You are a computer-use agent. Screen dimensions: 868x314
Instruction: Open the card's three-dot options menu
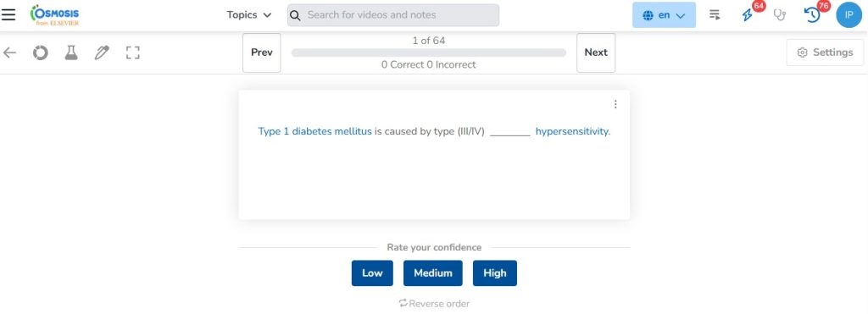click(x=615, y=104)
